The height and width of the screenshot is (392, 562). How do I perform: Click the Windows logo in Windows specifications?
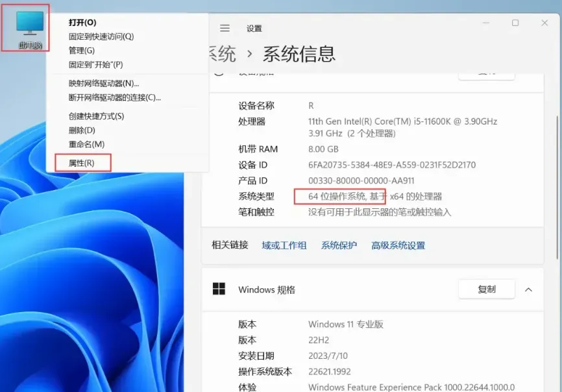219,289
